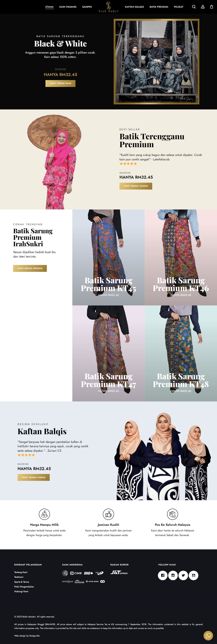The height and width of the screenshot is (644, 217).
Task: Visit the YouTube channel icon
Action: (x=193, y=575)
